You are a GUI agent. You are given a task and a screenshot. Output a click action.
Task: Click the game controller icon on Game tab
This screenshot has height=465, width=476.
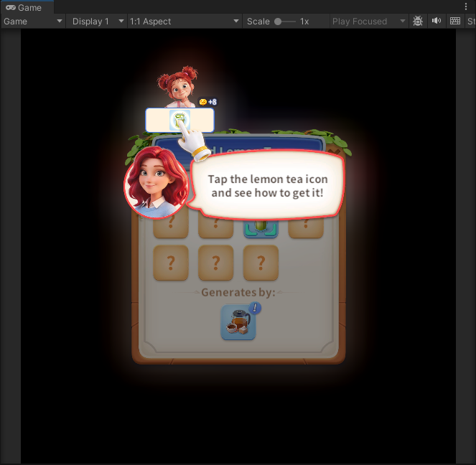11,7
